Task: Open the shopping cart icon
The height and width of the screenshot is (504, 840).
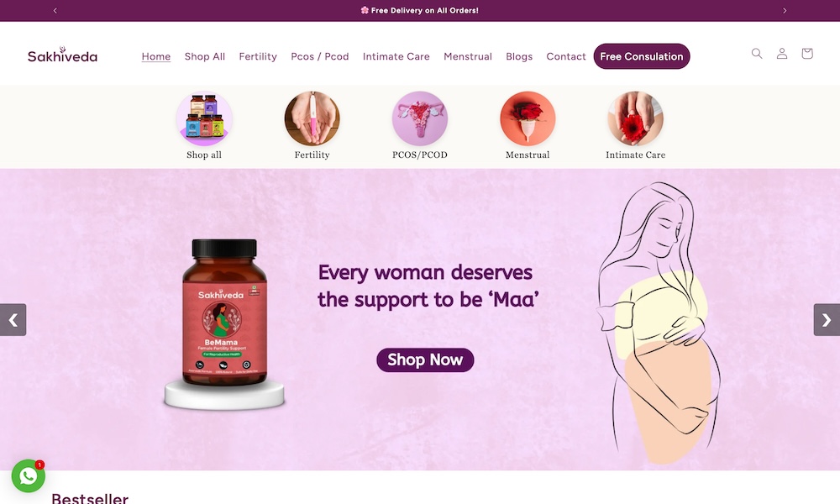Action: (x=806, y=53)
